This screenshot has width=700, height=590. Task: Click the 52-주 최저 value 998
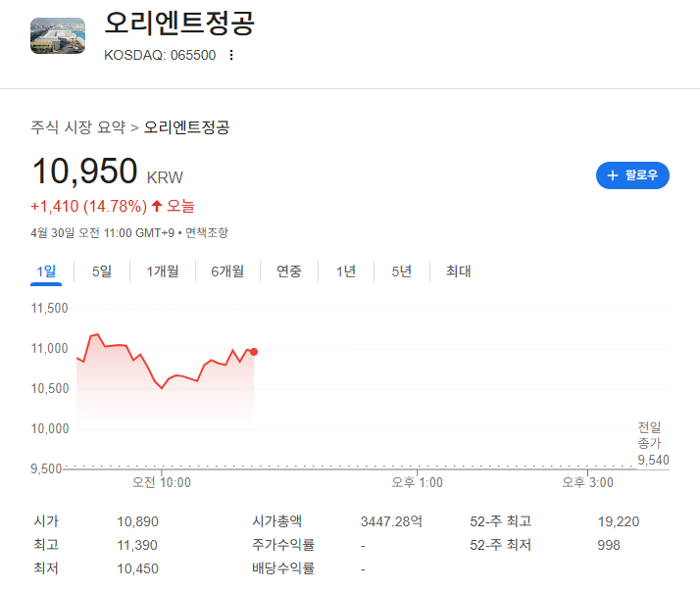tap(609, 545)
